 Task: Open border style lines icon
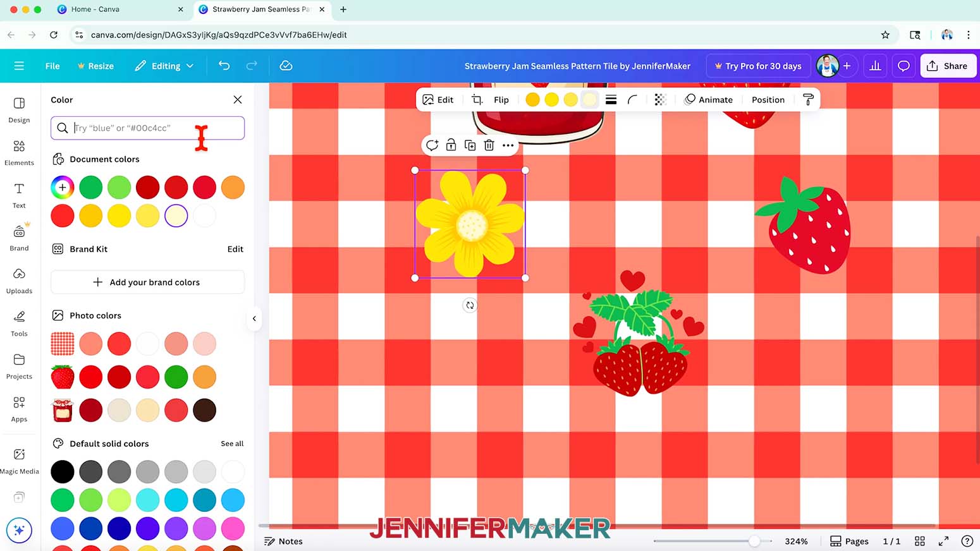click(x=611, y=100)
